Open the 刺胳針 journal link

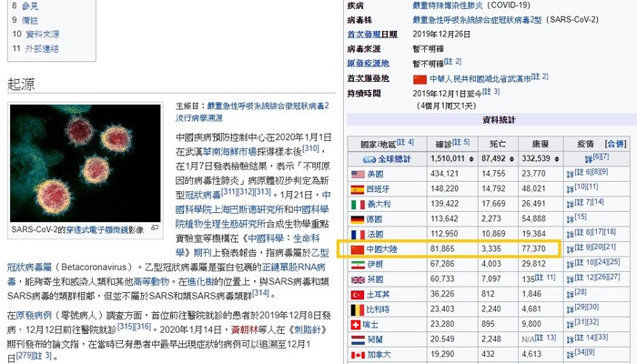tap(308, 329)
